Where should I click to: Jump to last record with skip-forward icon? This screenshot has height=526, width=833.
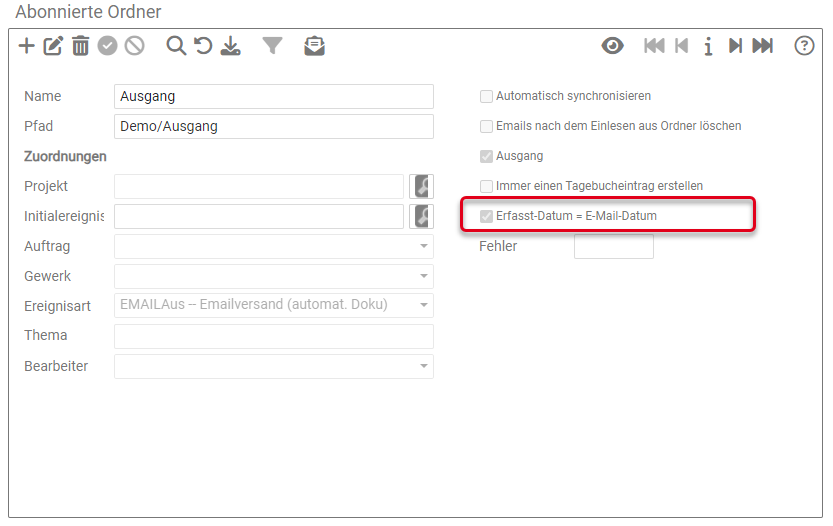pos(763,46)
